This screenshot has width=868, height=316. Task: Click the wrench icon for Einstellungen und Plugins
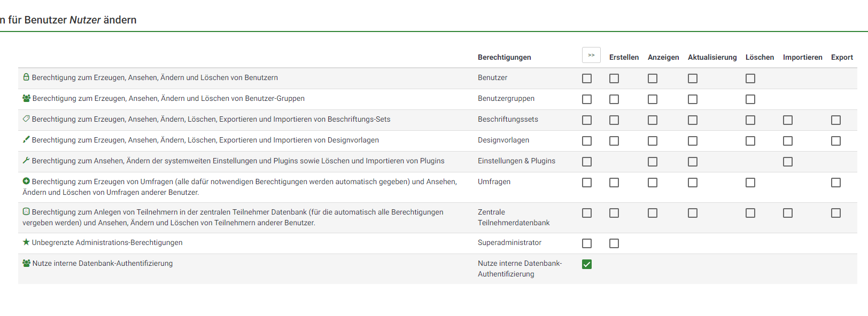click(26, 161)
